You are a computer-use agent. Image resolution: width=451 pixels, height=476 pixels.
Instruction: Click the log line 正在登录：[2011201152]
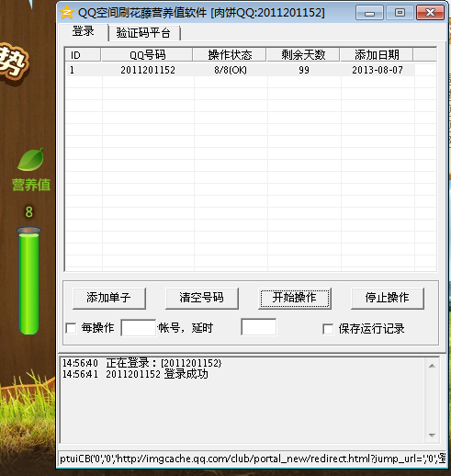click(163, 363)
